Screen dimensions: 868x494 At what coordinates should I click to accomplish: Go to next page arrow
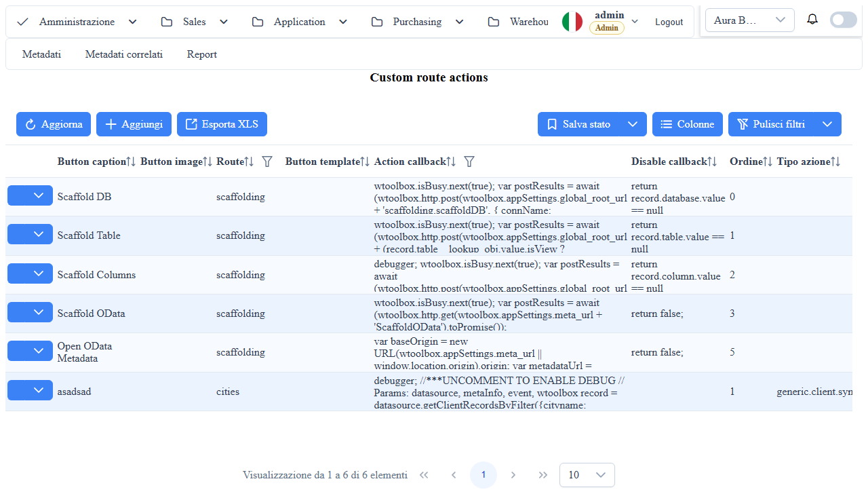513,475
